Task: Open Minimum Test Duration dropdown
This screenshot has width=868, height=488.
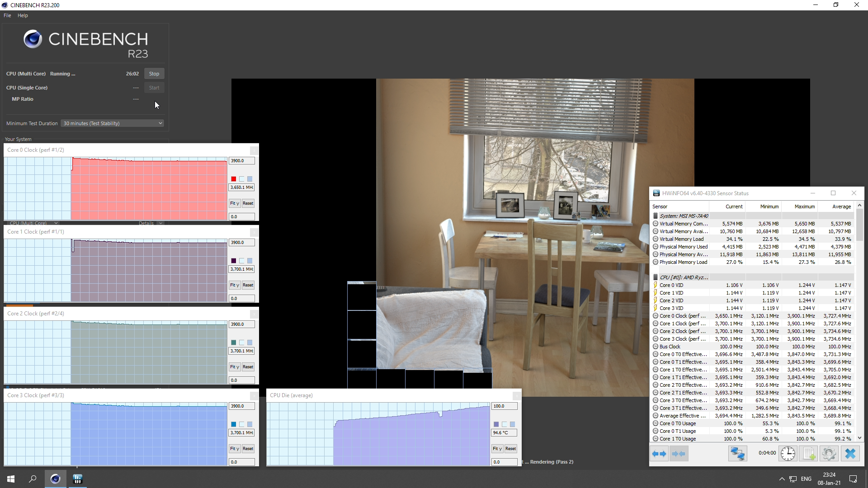Action: tap(112, 123)
